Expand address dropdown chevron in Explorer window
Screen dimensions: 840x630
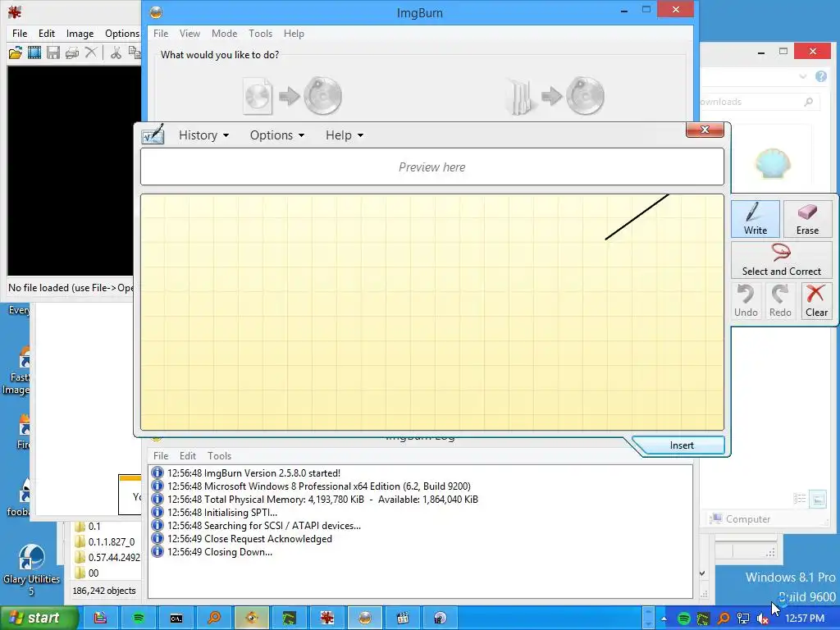point(802,76)
